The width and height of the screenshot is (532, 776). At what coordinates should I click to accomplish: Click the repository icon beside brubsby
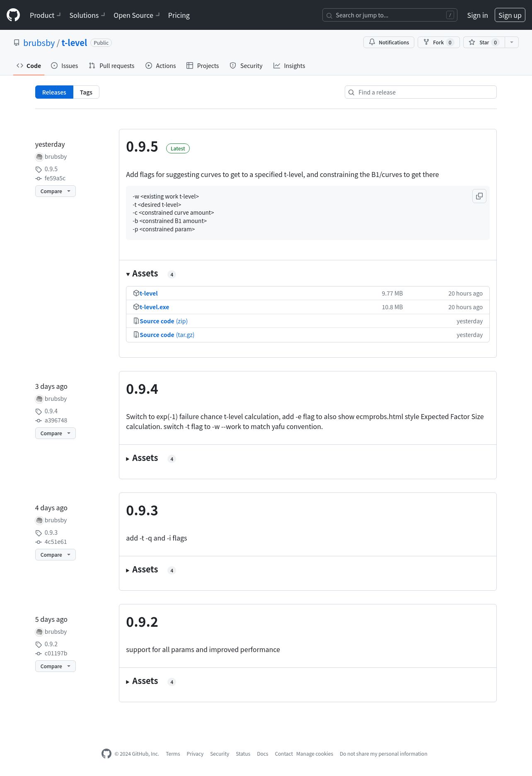[17, 43]
